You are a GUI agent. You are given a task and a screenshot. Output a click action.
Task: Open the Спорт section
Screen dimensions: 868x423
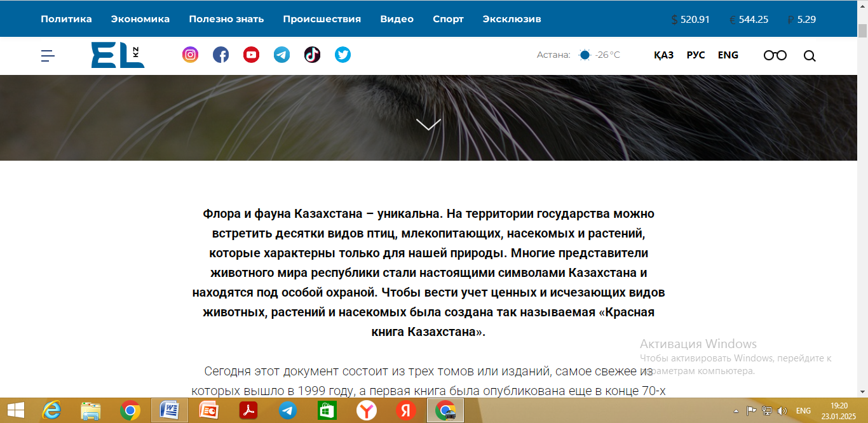448,19
